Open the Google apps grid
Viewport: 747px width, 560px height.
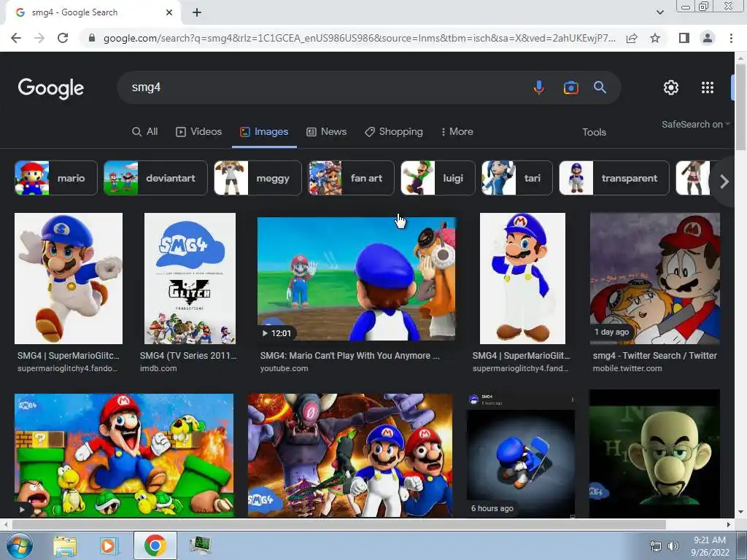[x=708, y=87]
